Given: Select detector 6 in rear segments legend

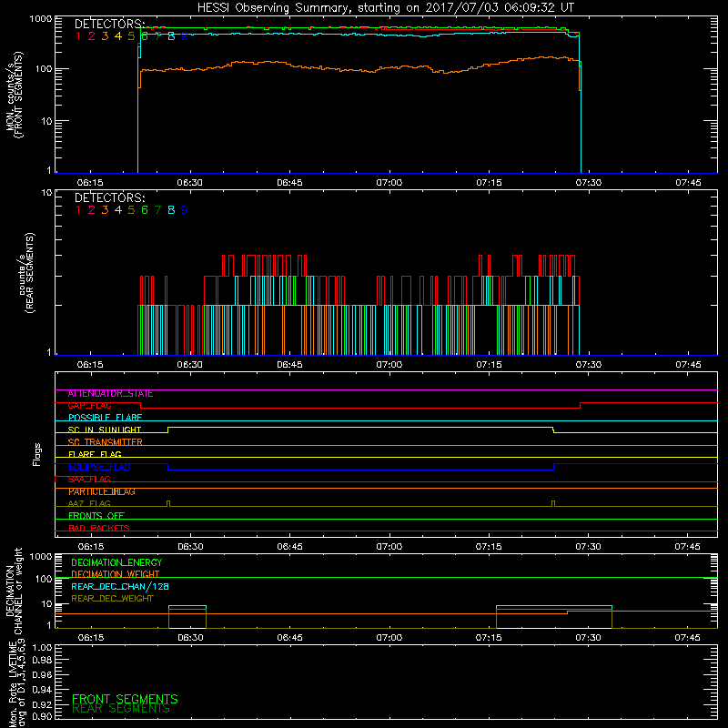Looking at the screenshot, I should pos(145,210).
